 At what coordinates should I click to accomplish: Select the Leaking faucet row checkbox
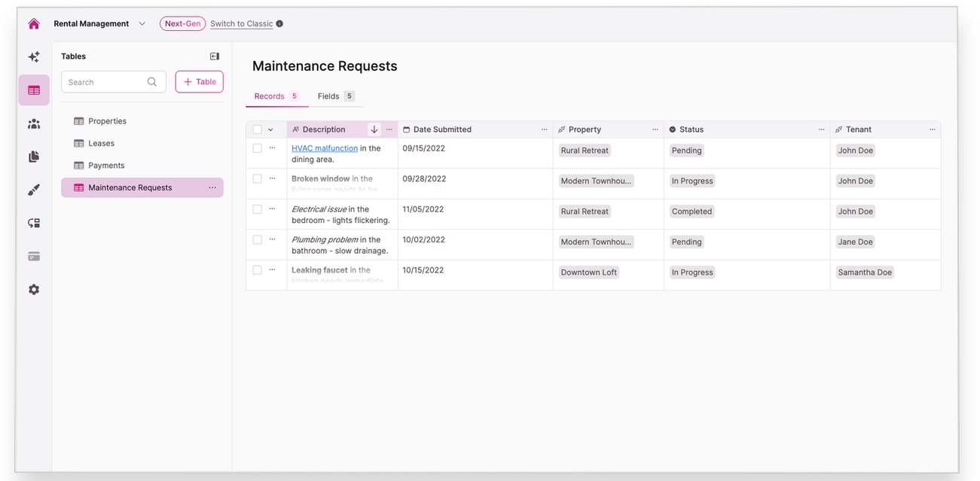click(x=258, y=270)
